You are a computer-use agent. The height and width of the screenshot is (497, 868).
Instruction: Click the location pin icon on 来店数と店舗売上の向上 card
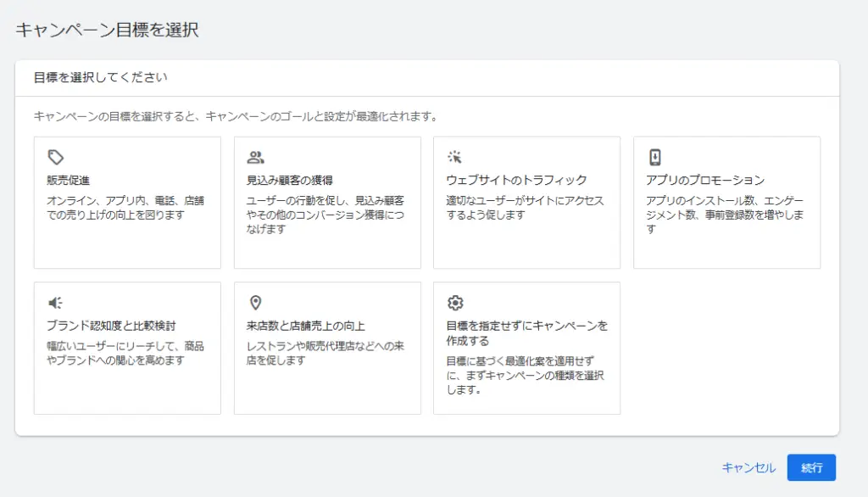[255, 303]
